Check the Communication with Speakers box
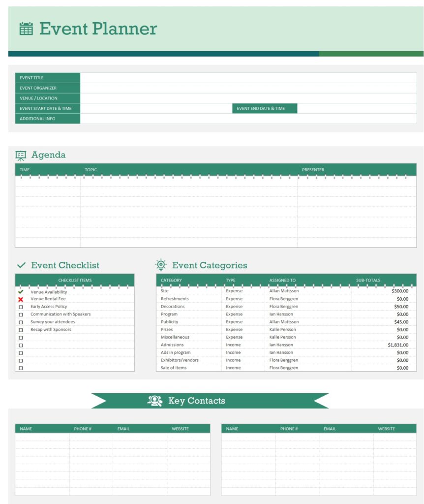The width and height of the screenshot is (424, 504). (x=21, y=315)
